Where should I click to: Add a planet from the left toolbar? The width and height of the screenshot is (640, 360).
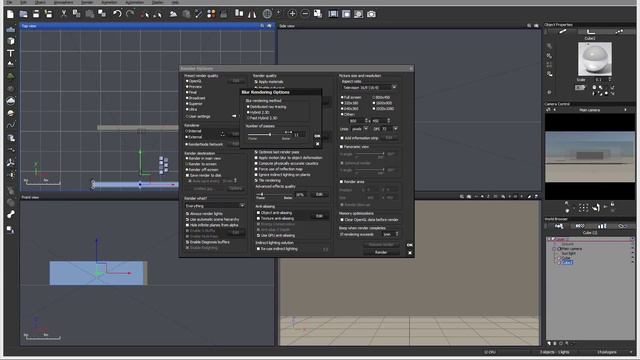point(11,113)
